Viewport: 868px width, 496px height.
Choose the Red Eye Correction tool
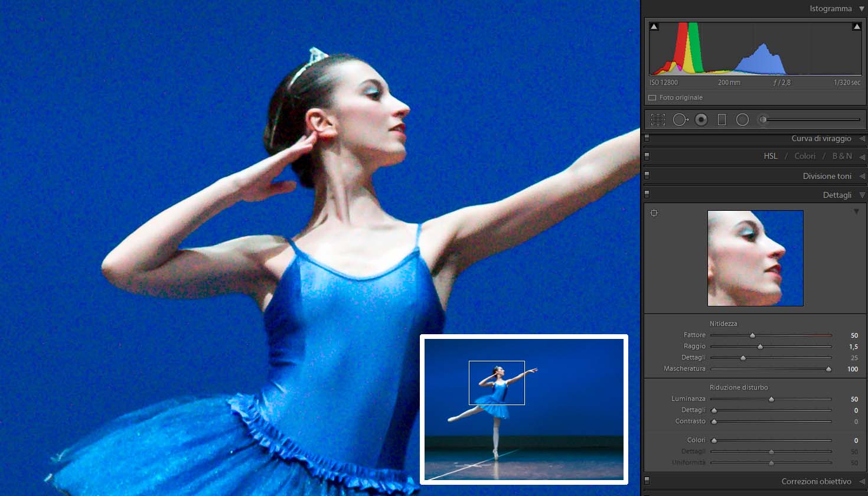[x=701, y=120]
